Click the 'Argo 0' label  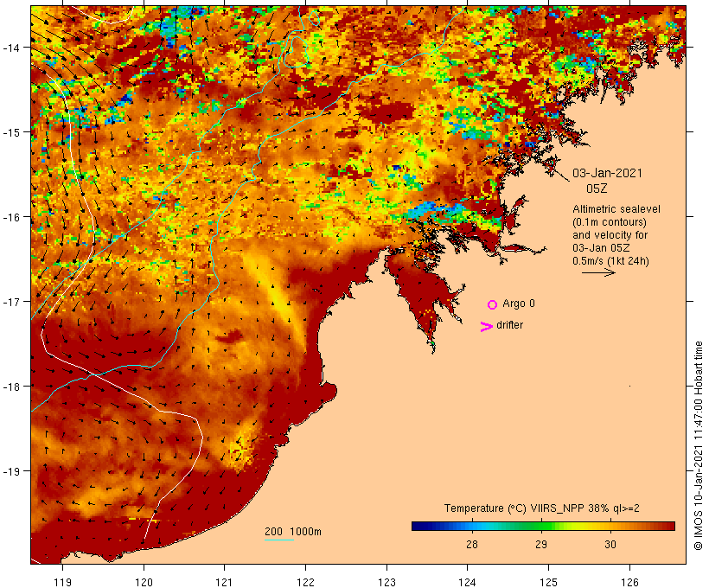click(519, 304)
